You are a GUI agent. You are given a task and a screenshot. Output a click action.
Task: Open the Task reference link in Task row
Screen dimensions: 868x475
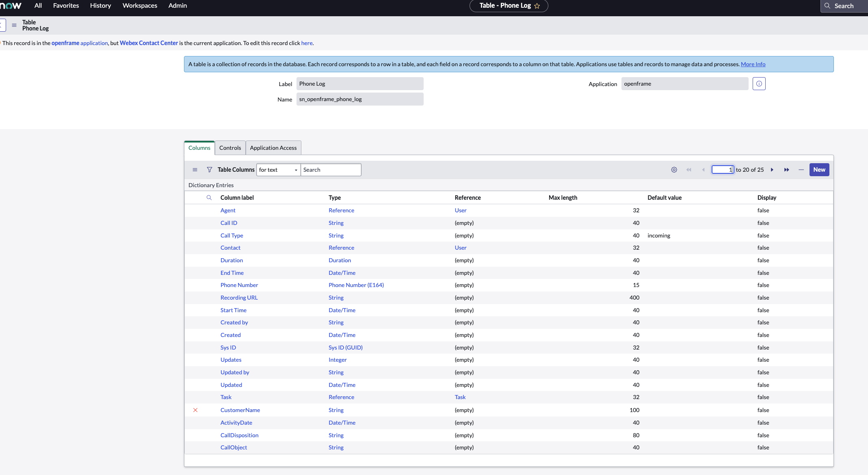(460, 397)
